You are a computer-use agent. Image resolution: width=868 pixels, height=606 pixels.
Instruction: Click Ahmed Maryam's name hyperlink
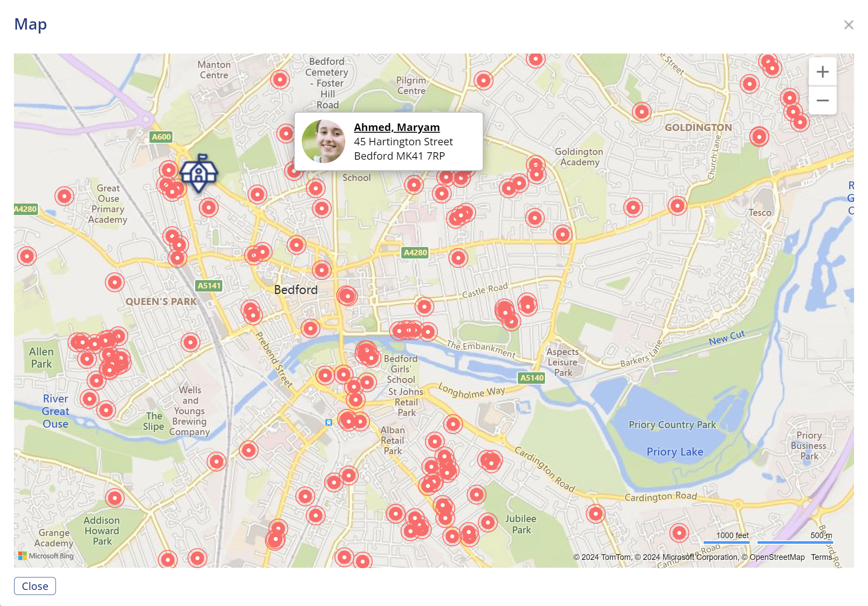click(x=397, y=127)
